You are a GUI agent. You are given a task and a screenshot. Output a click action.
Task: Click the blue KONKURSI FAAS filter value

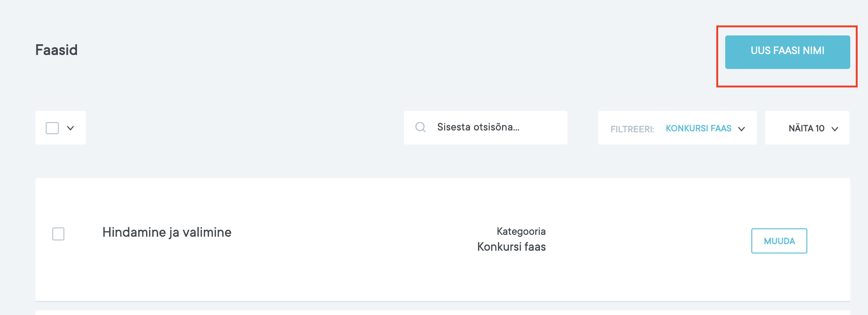click(698, 128)
